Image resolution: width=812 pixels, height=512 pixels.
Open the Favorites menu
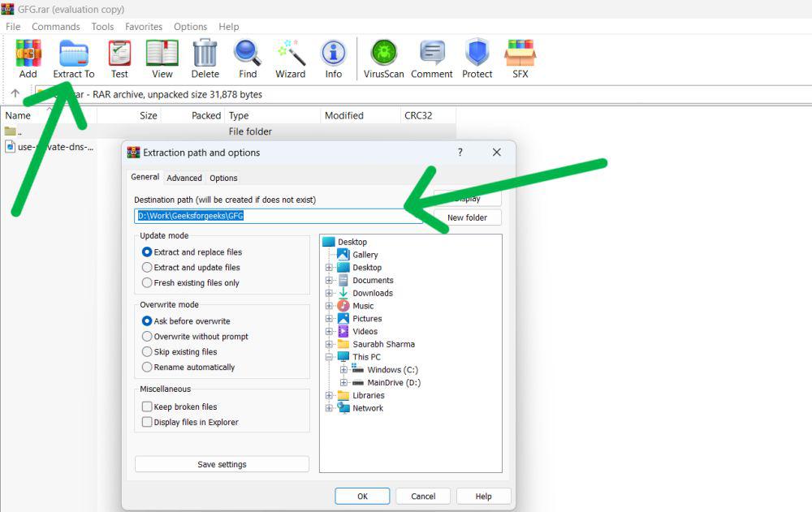pos(144,27)
